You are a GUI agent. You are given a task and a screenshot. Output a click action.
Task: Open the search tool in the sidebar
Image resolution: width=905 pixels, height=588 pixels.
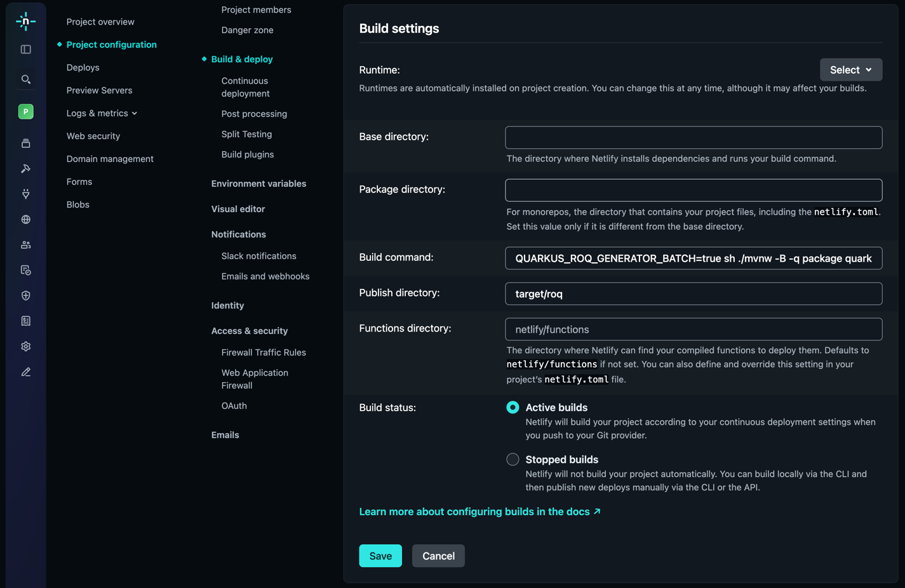click(25, 79)
